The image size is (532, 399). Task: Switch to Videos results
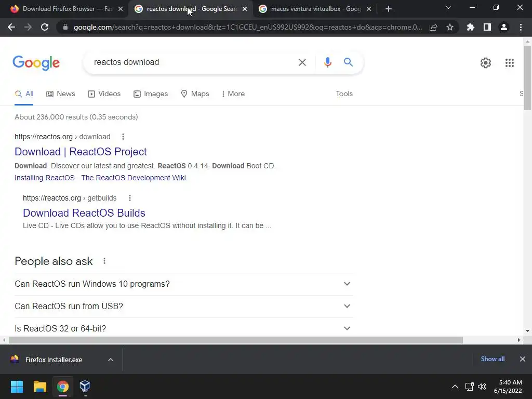coord(104,94)
